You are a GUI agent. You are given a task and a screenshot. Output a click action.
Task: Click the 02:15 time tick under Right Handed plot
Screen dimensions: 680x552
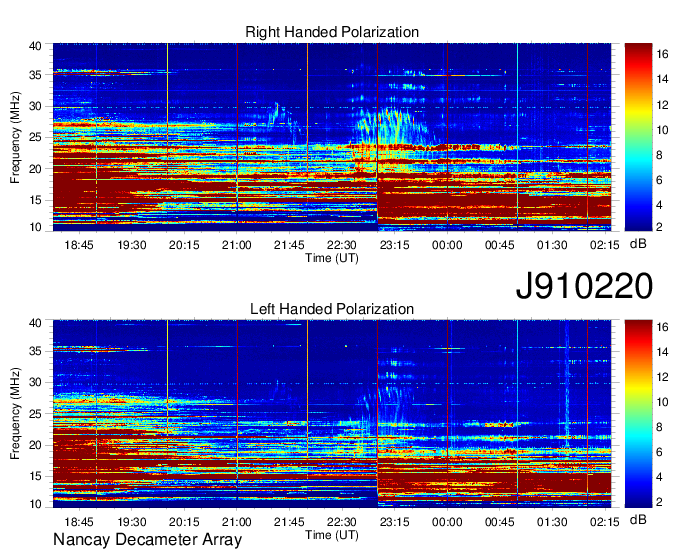(x=605, y=245)
